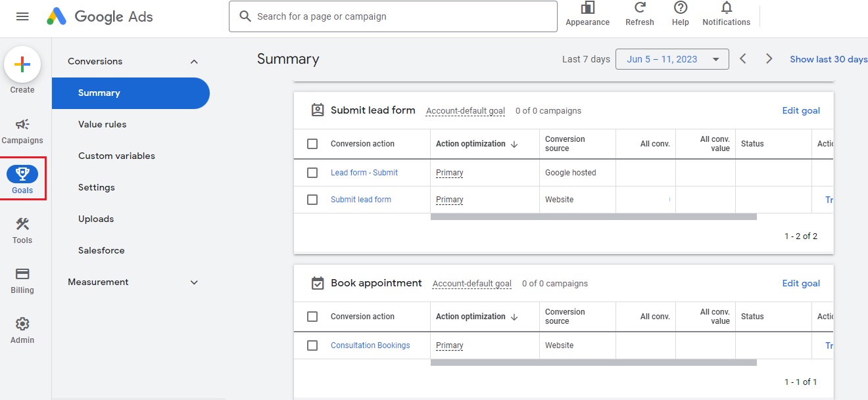Screen dimensions: 868x400
Task: Check the Consultation Bookings row checkbox
Action: point(312,345)
